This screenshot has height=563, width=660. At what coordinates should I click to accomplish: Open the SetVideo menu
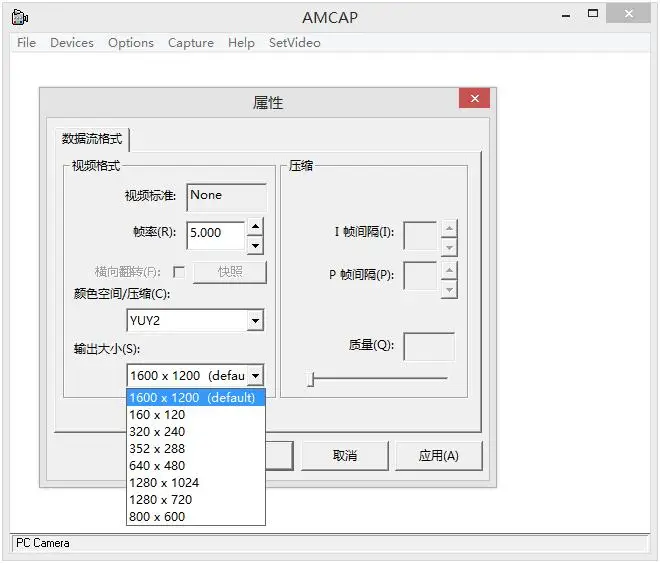click(295, 42)
